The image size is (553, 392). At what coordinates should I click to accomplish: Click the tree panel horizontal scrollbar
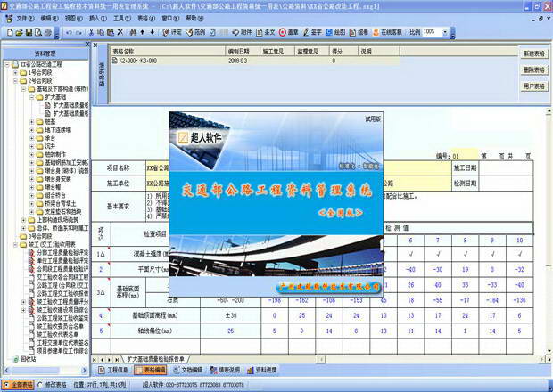(45, 370)
